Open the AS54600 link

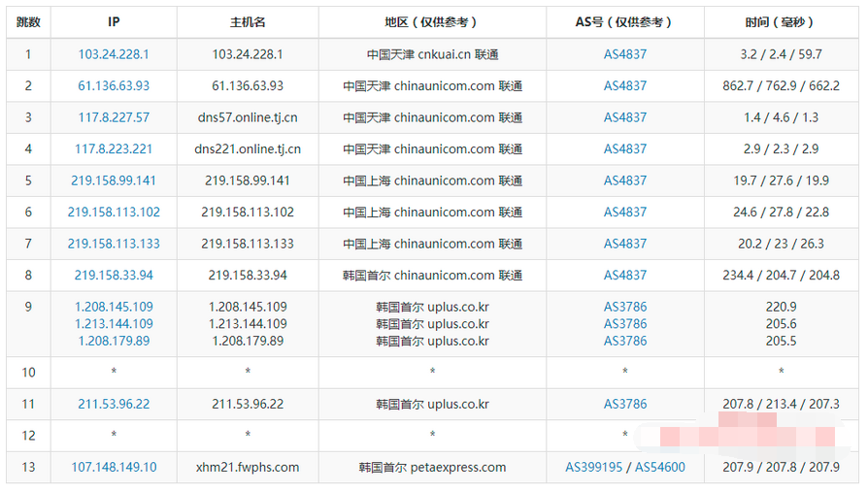(660, 467)
